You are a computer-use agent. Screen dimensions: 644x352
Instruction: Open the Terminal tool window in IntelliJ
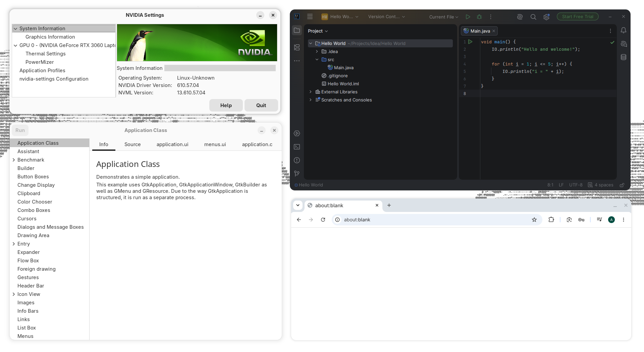tap(297, 147)
